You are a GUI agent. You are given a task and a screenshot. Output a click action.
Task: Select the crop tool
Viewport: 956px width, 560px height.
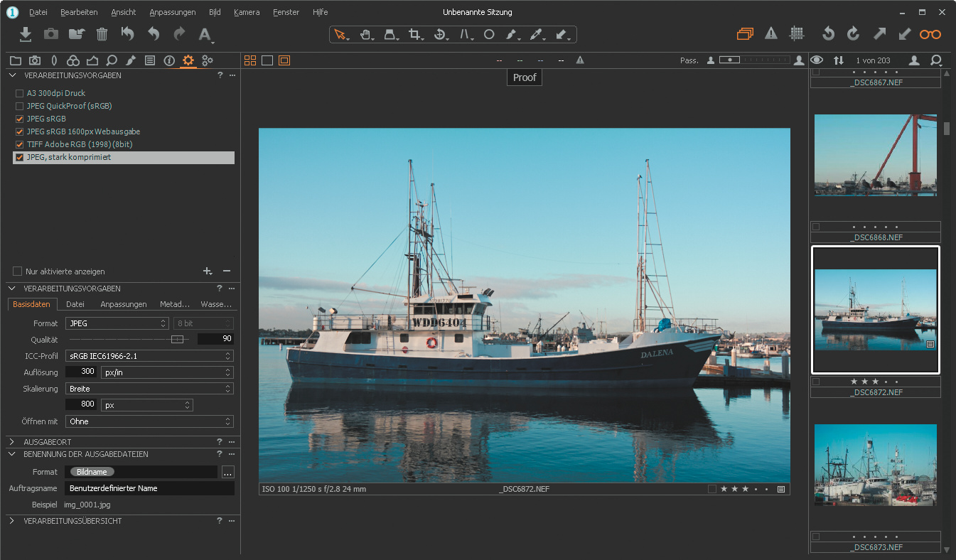pyautogui.click(x=415, y=34)
